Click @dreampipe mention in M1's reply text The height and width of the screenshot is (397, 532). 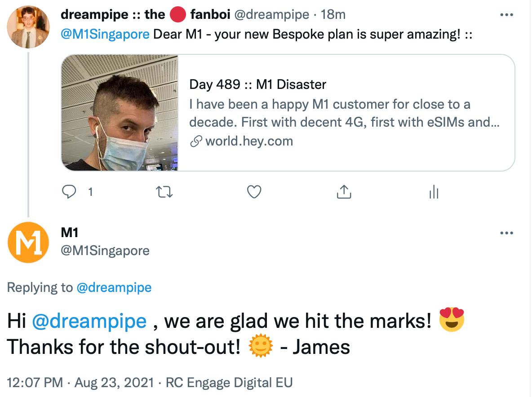point(89,321)
